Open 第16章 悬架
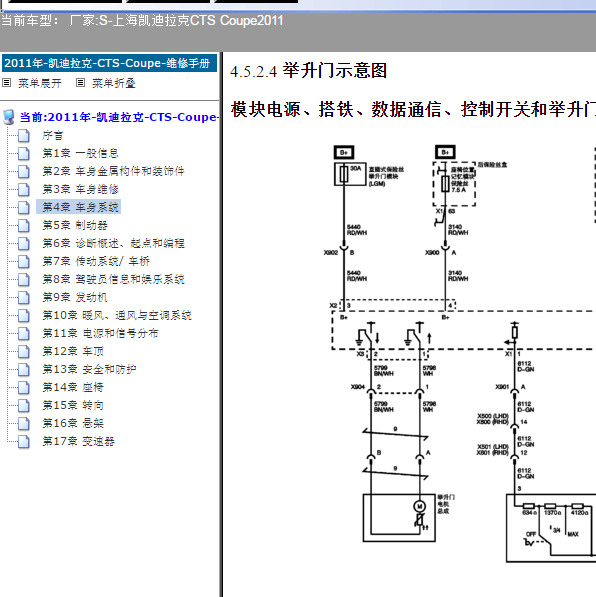The image size is (596, 597). tap(73, 423)
